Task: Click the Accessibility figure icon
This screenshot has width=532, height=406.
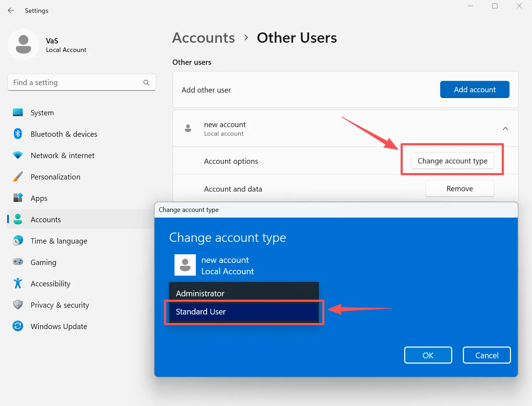Action: 18,283
